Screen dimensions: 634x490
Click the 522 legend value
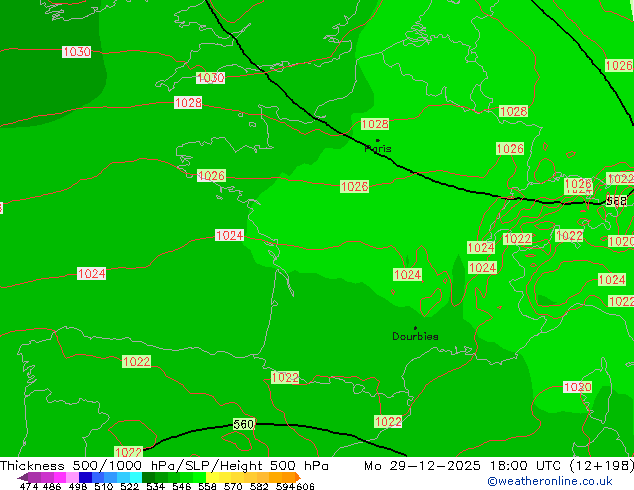pos(129,486)
